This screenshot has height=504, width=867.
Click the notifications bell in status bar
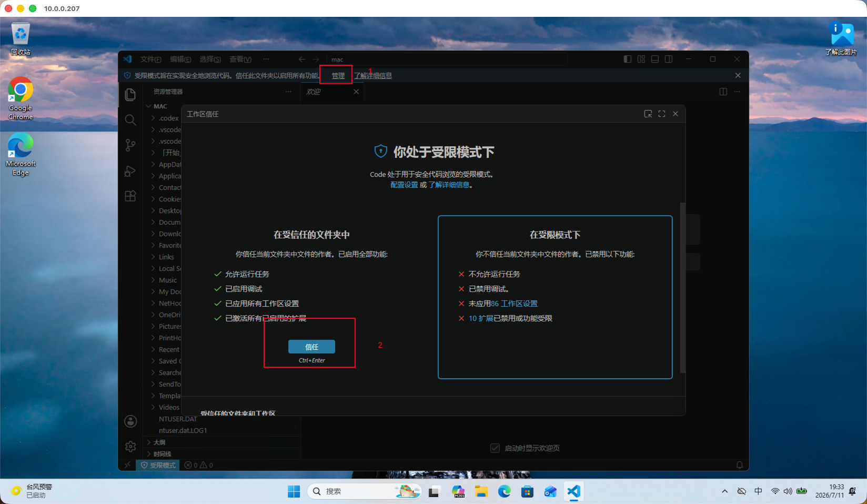click(x=739, y=465)
